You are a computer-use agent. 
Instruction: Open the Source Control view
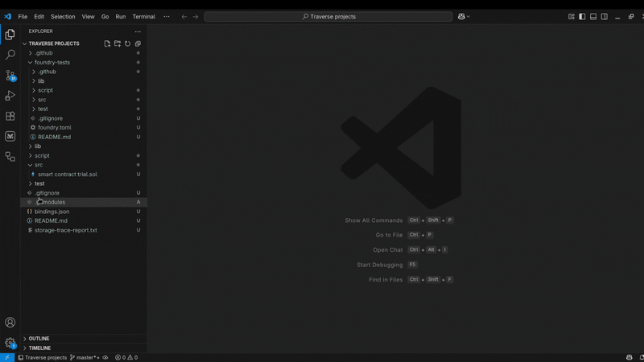point(10,75)
